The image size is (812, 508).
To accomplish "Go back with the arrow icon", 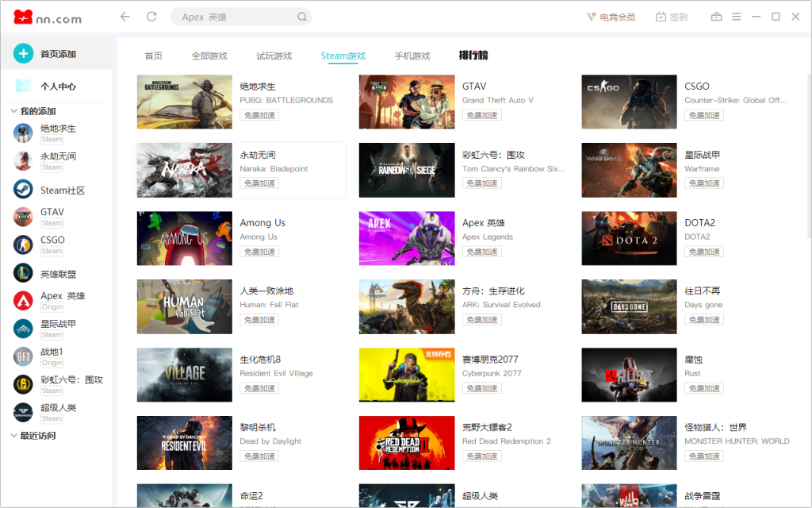I will tap(124, 17).
